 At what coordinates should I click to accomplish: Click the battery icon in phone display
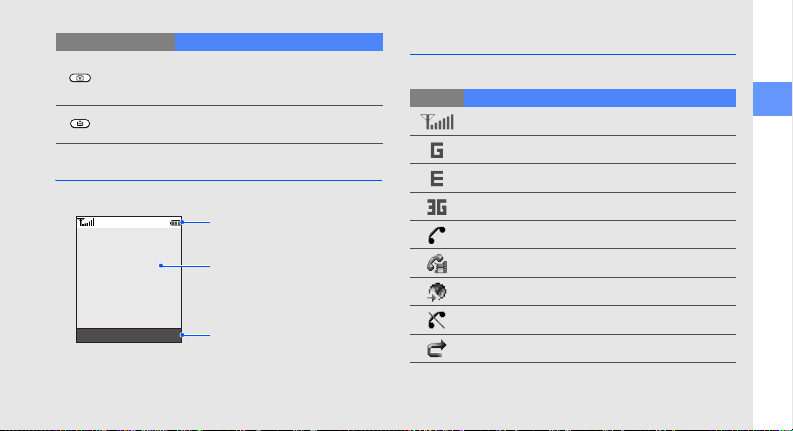(x=175, y=223)
